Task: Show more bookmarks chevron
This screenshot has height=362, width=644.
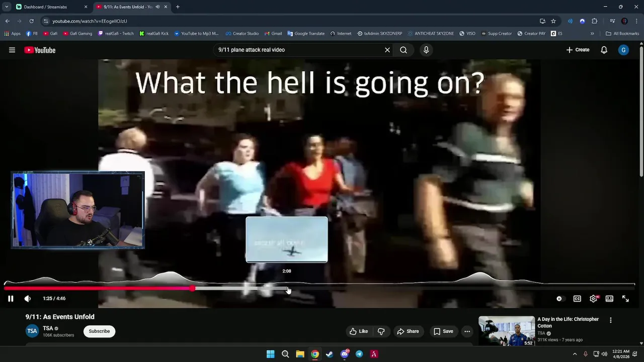Action: pos(592,34)
